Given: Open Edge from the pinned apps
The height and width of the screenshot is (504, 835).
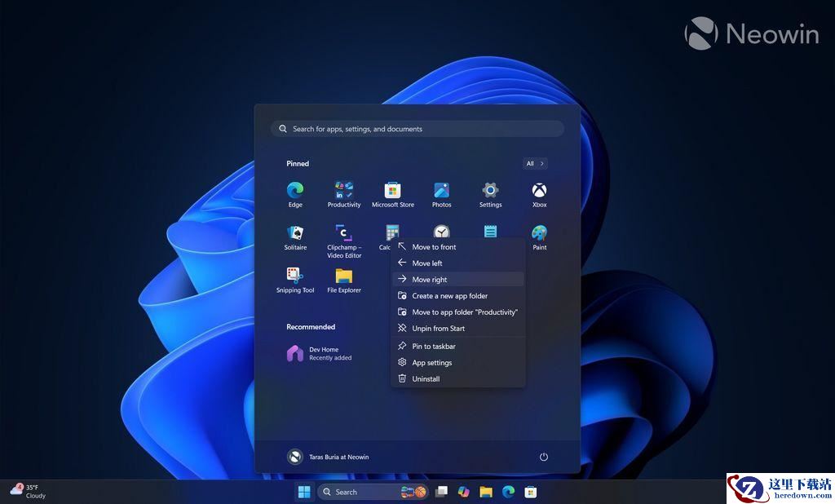Looking at the screenshot, I should (x=295, y=194).
